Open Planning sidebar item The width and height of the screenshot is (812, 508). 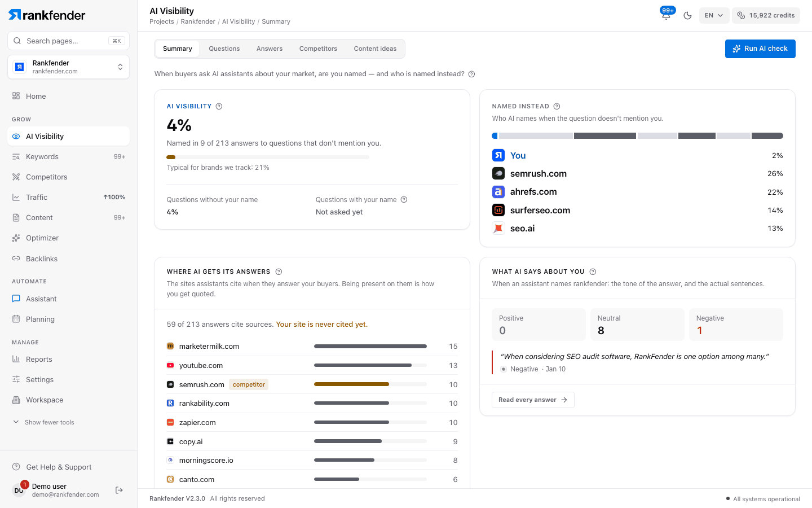point(68,319)
